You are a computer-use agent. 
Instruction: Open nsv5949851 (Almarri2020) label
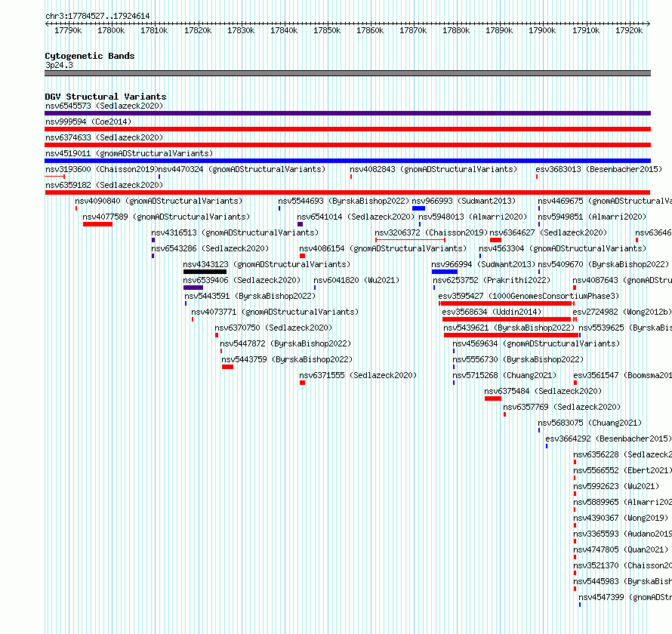592,217
